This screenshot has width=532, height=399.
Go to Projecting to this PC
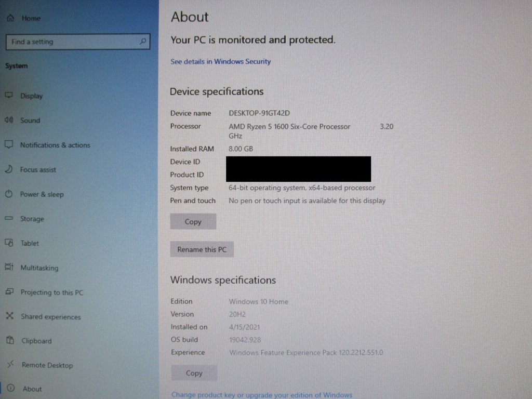point(52,292)
